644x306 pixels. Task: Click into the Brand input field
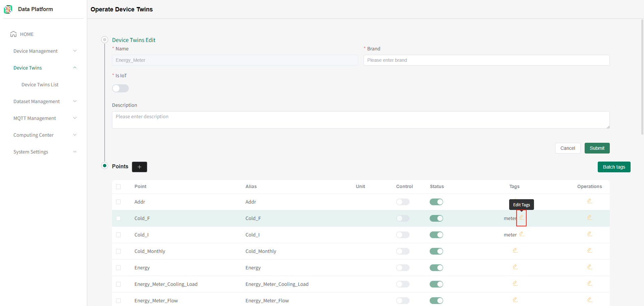486,60
